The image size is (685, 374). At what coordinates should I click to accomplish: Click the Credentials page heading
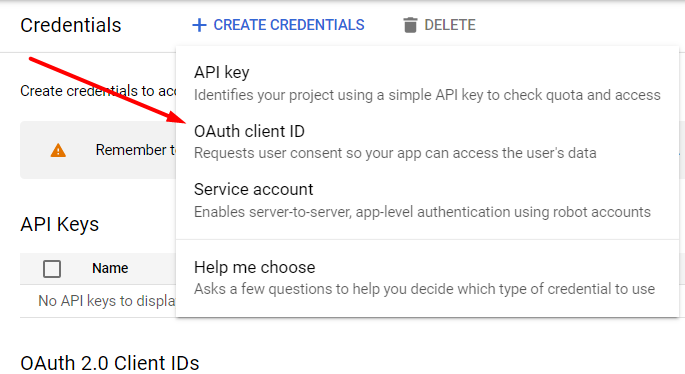[71, 25]
